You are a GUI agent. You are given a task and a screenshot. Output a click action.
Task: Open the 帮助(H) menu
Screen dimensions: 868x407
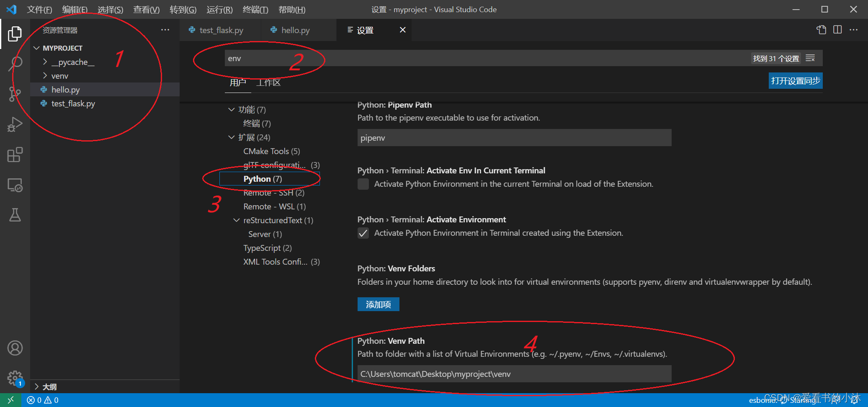[292, 10]
